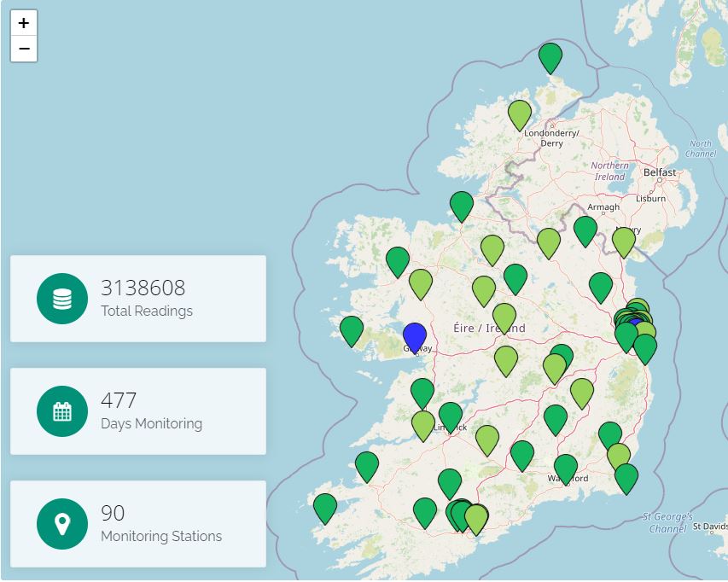Open the Monitoring Stations statistics card

tap(138, 524)
